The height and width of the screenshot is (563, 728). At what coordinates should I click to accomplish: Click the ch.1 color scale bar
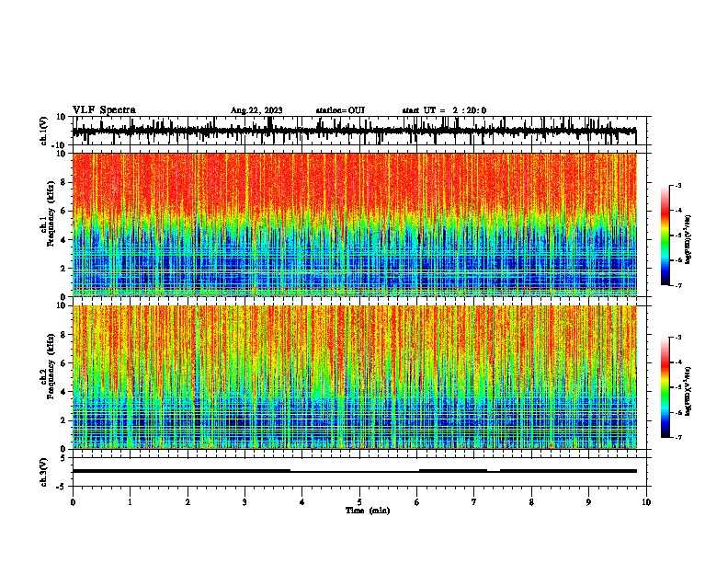665,236
